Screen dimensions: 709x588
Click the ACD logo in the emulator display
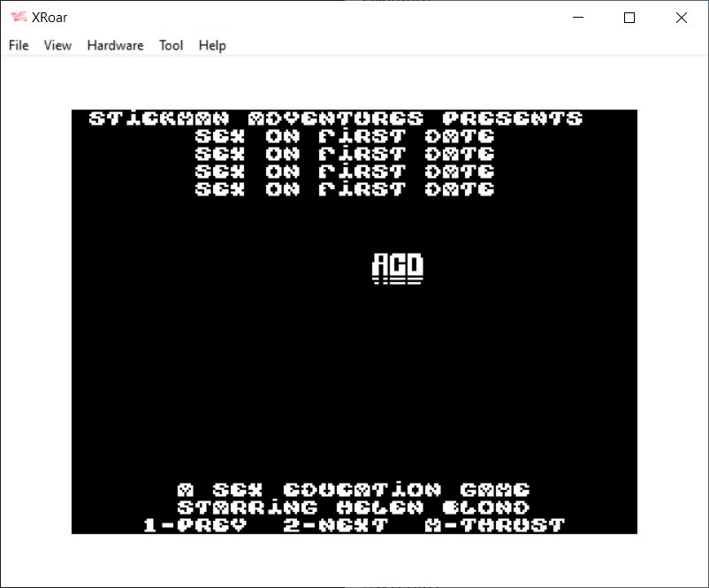coord(398,269)
